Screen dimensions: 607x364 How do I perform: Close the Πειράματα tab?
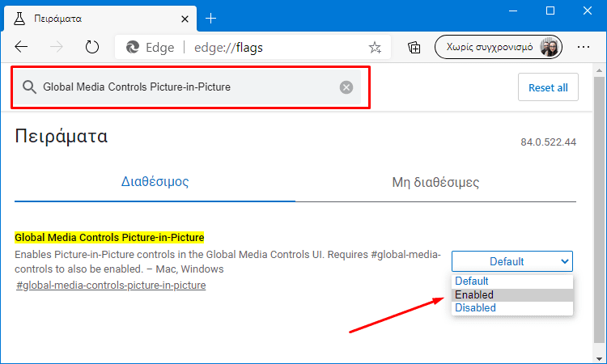coord(185,19)
